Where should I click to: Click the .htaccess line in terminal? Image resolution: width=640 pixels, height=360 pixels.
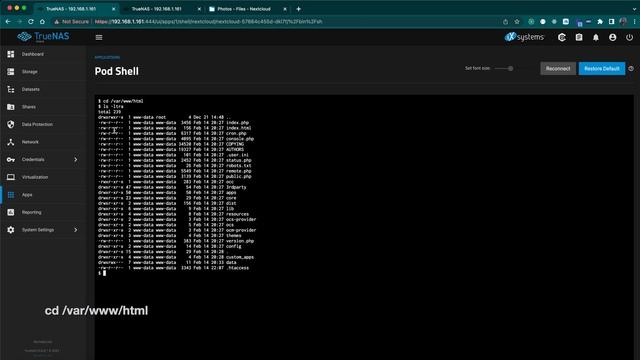[x=173, y=268]
